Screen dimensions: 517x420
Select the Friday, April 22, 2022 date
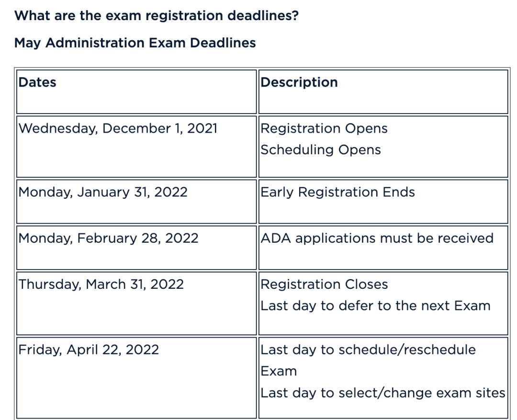89,350
